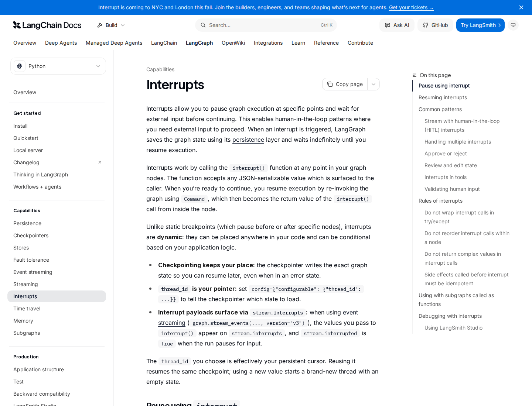Dismiss the Interrupt announcement banner
The height and width of the screenshot is (406, 532).
521,7
